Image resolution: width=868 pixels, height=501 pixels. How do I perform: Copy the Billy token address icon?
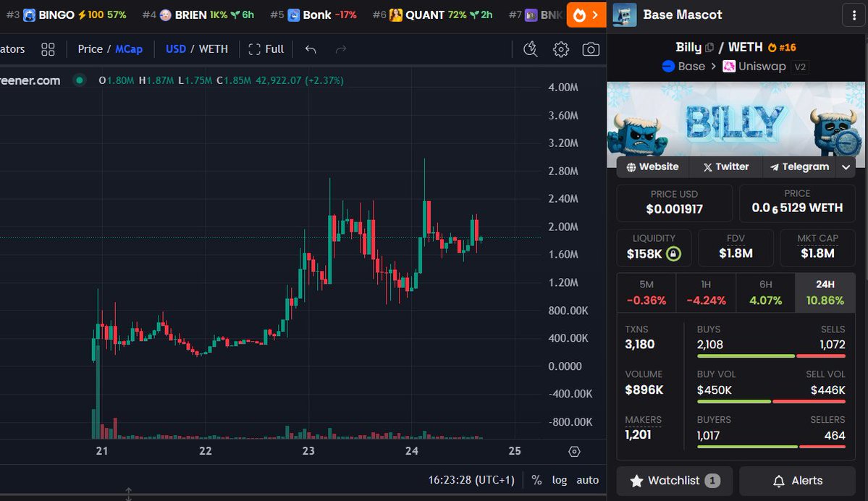point(709,48)
